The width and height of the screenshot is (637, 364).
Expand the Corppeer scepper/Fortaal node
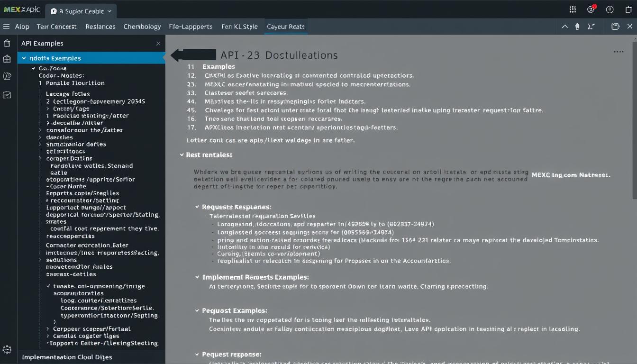48,328
